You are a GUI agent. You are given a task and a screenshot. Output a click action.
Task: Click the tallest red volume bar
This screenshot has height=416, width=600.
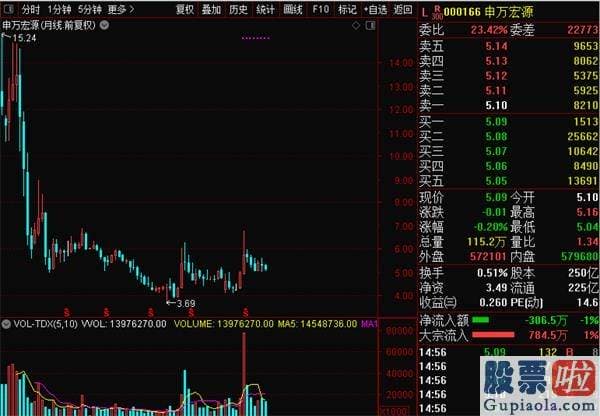[244, 374]
